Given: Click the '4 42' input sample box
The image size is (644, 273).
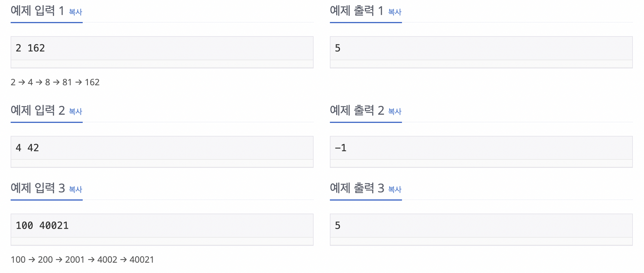Looking at the screenshot, I should coord(162,148).
